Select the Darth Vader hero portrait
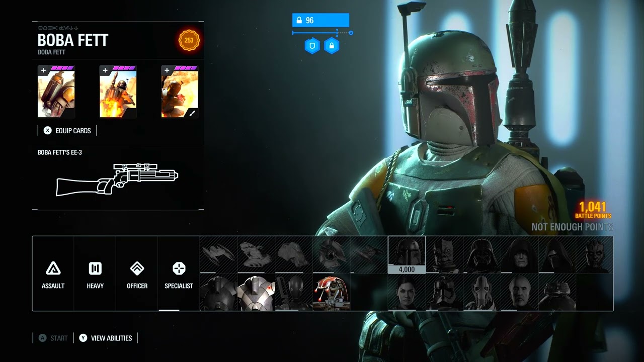The width and height of the screenshot is (644, 362). coord(482,255)
